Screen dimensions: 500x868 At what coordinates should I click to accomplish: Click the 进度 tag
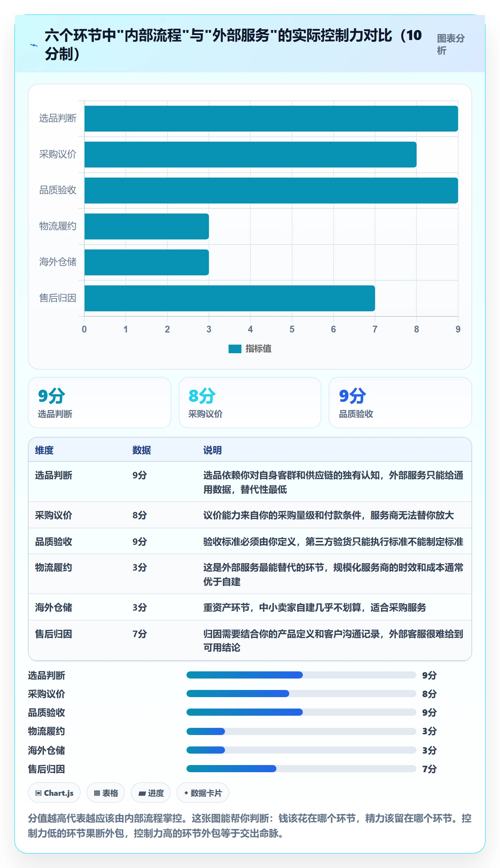point(151,793)
